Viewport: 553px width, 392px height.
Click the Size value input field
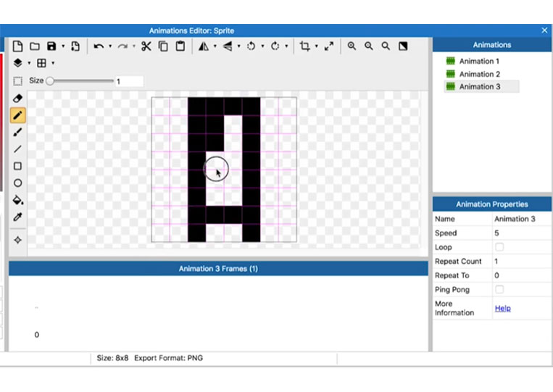pos(129,81)
